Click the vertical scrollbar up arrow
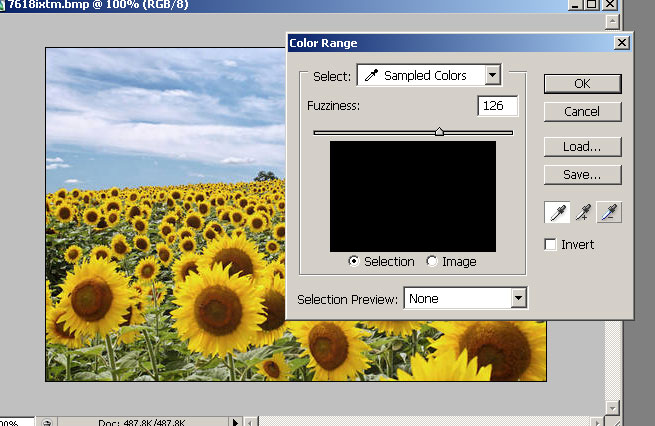 coord(612,22)
